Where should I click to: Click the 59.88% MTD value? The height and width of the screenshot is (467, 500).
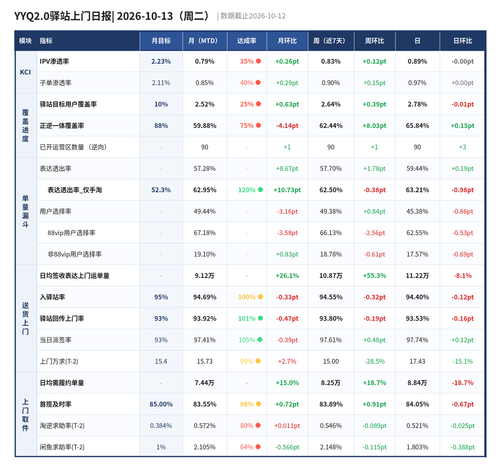(205, 126)
